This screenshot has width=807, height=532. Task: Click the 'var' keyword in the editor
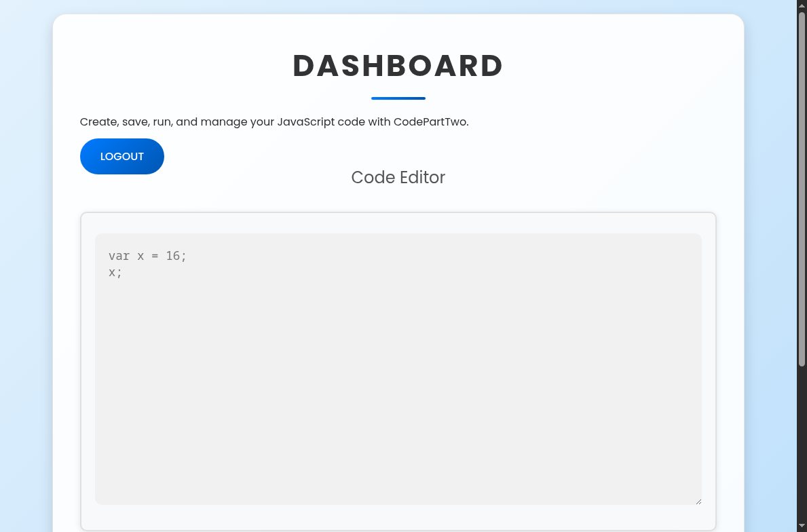[119, 256]
